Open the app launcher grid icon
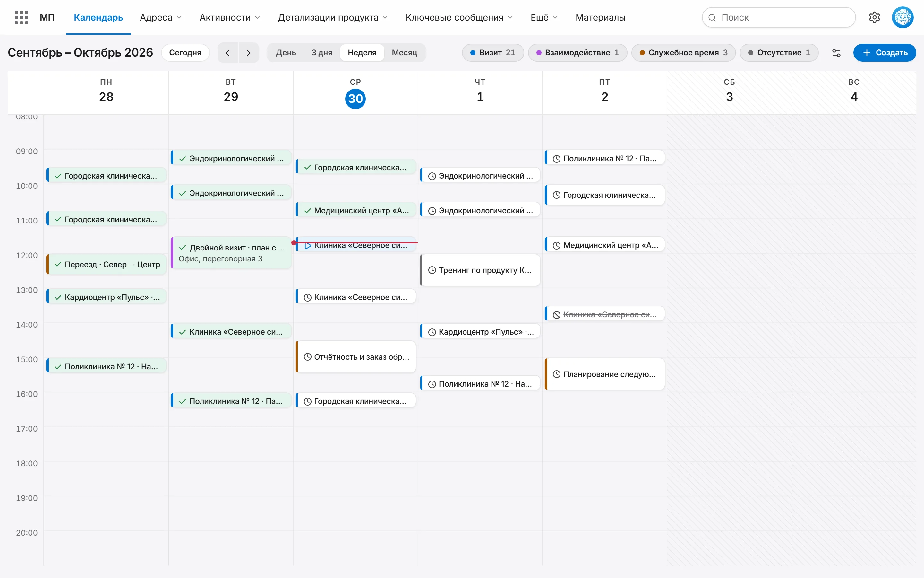 (21, 18)
